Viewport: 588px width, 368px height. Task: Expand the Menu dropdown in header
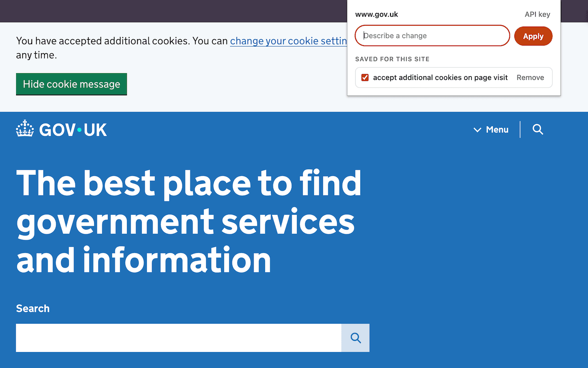click(x=491, y=130)
